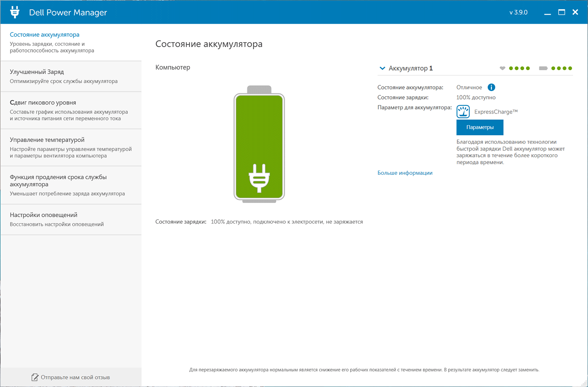The width and height of the screenshot is (588, 387).
Task: Click the large green battery graphic
Action: coord(259,144)
